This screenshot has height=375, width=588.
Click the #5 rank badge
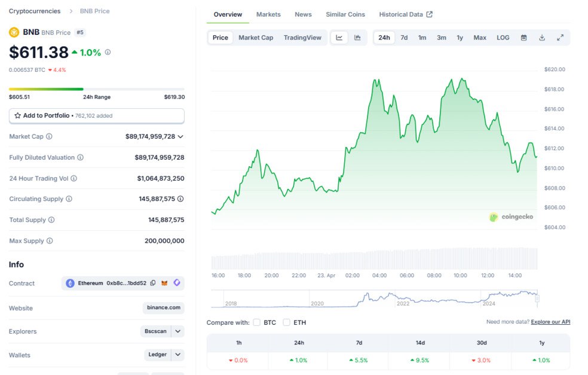pyautogui.click(x=80, y=32)
